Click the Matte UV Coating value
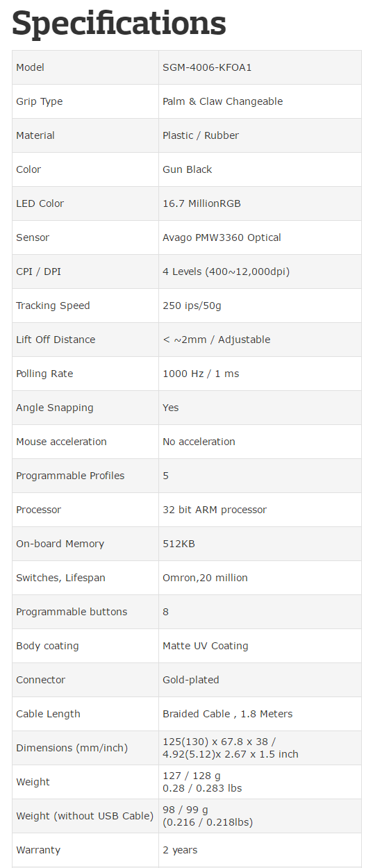Screen dimensions: 373x868 coord(205,646)
